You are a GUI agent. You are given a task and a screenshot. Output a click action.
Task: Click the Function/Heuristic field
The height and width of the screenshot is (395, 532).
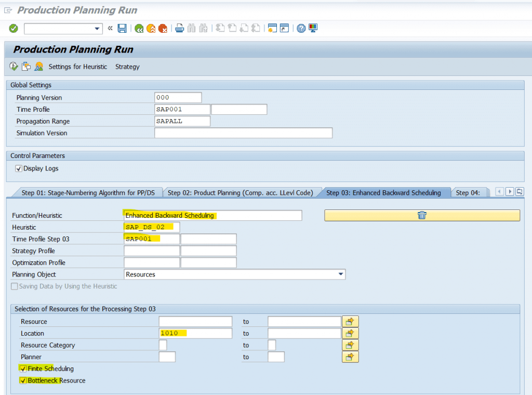pos(212,216)
